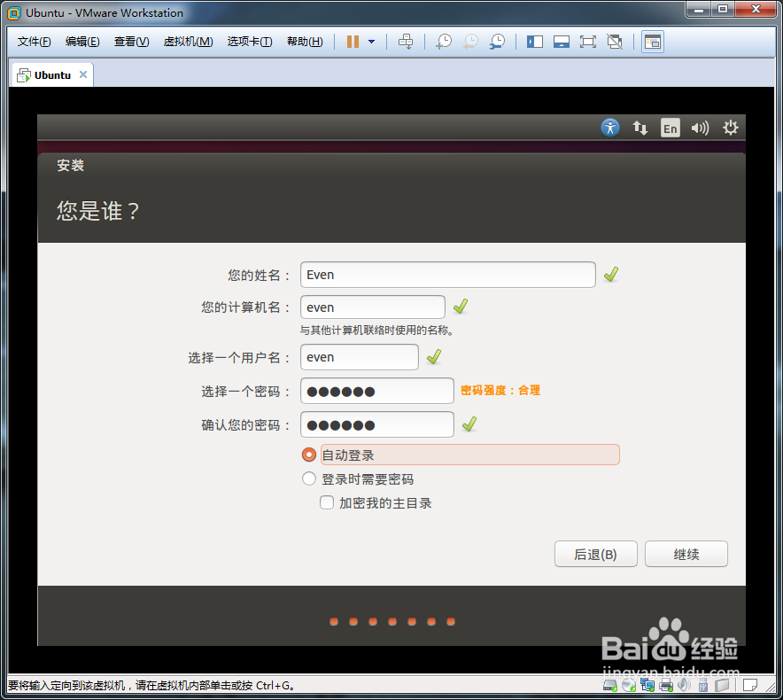783x700 pixels.
Task: Click the network arrows indicator in Ubuntu panel
Action: pyautogui.click(x=640, y=128)
